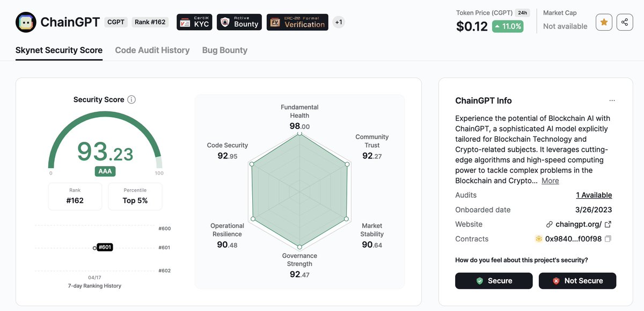Visit the chaingpt.org website link
Viewport: 644px width, 311px height.
point(579,225)
